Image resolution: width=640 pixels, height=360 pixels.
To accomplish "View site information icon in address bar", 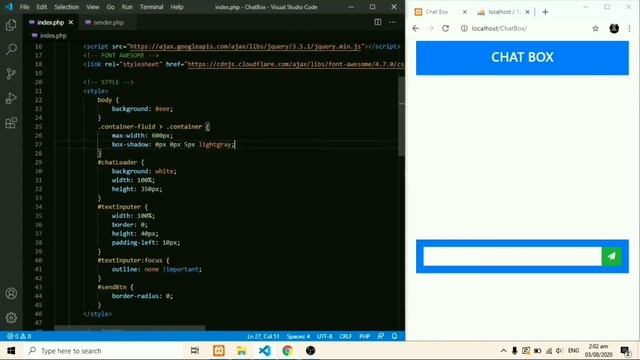I will coord(464,28).
